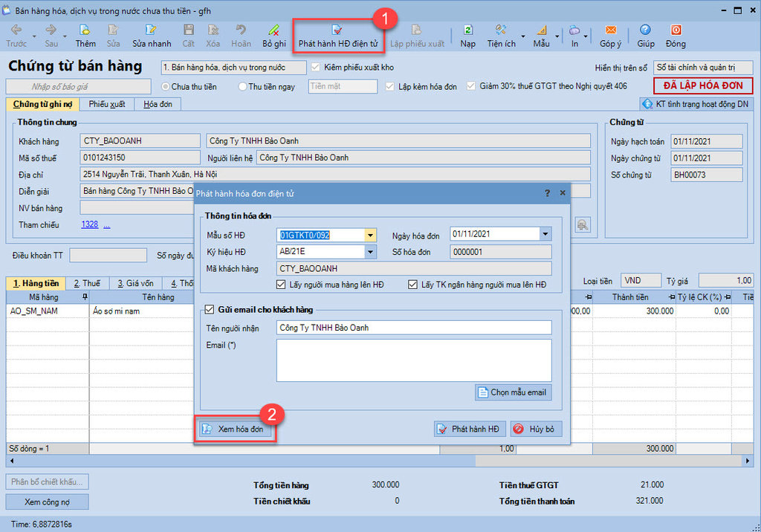Viewport: 761px width, 532px height.
Task: Open reference link 1328
Action: [90, 224]
